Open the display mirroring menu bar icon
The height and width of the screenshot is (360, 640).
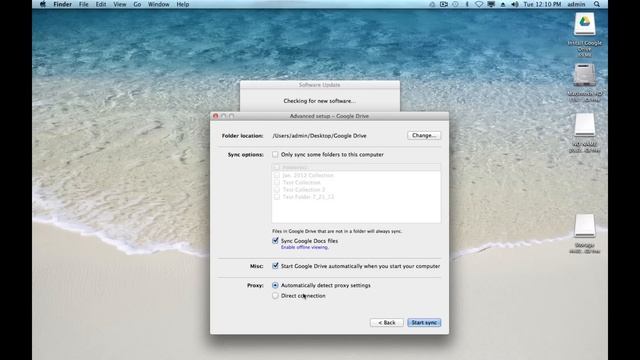coord(491,4)
